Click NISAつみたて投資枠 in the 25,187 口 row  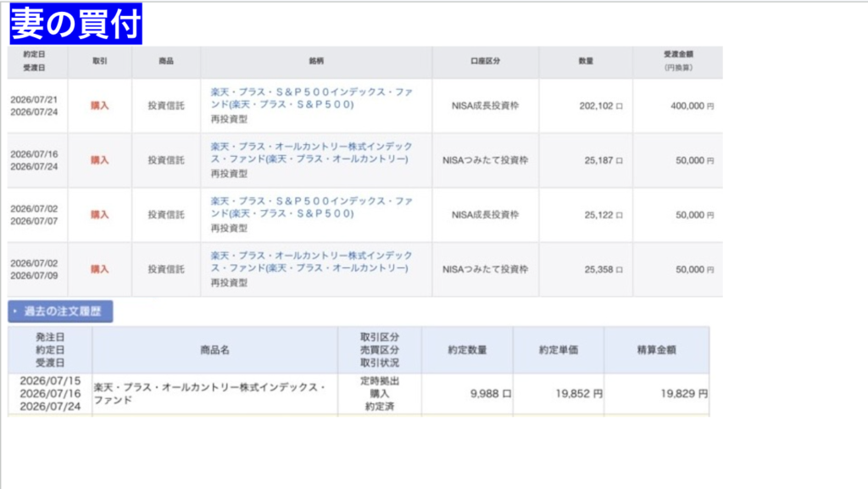(485, 160)
